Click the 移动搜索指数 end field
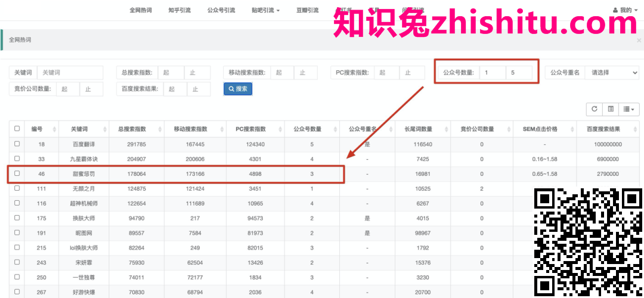The height and width of the screenshot is (298, 644). pyautogui.click(x=305, y=73)
